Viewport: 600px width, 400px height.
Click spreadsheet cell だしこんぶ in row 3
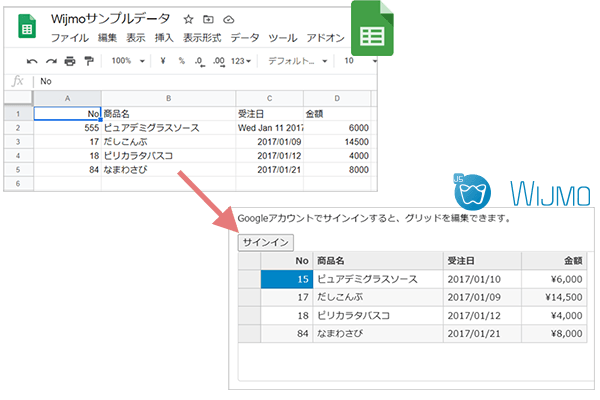pyautogui.click(x=168, y=142)
